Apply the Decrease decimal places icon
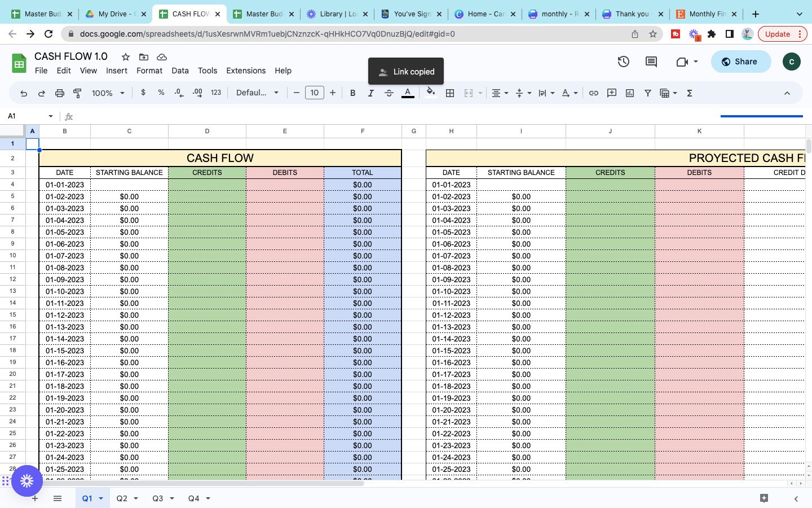The image size is (812, 508). 179,93
